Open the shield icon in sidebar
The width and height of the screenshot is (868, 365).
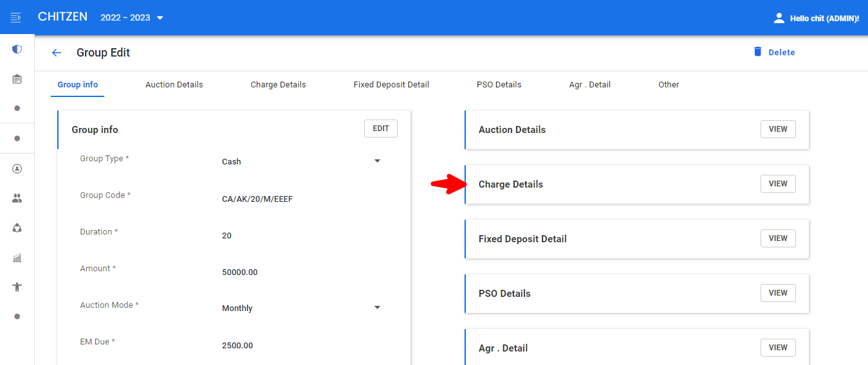[17, 49]
